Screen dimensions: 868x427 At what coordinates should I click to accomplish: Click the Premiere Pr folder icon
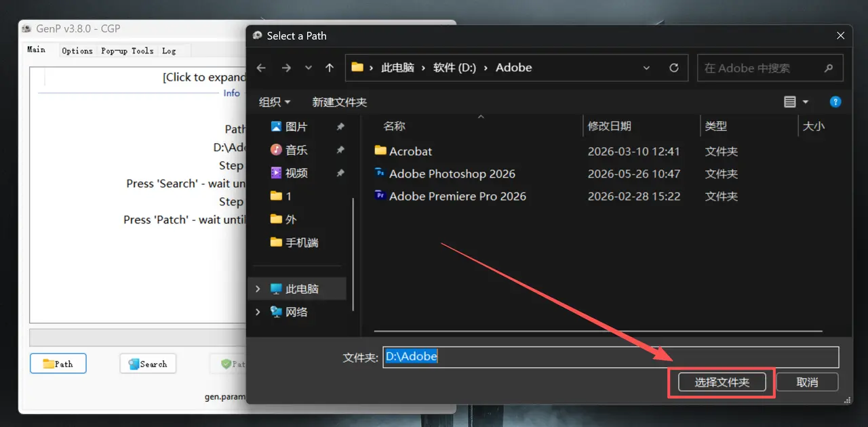coord(380,195)
